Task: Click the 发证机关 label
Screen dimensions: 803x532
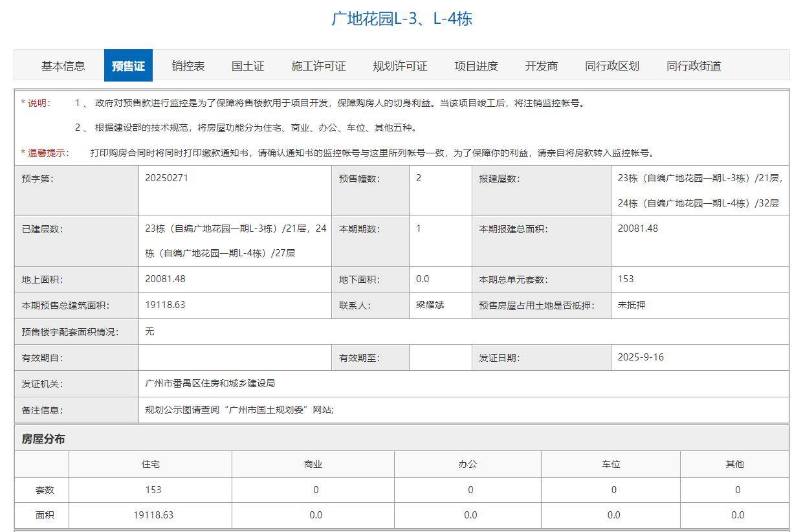Action: click(x=42, y=384)
